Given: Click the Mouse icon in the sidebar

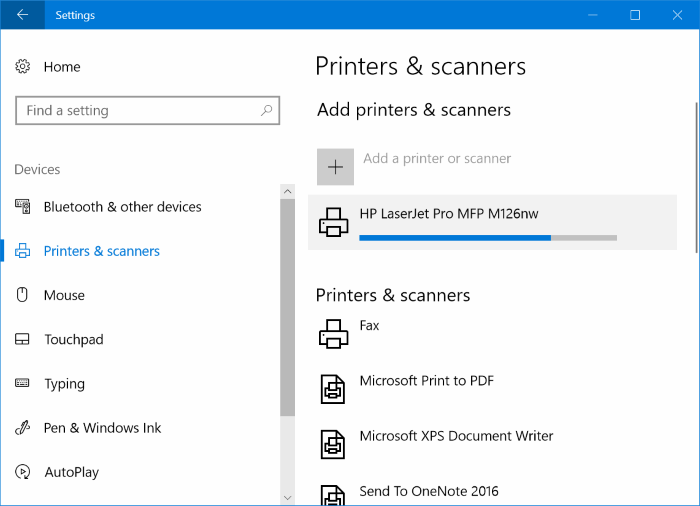Looking at the screenshot, I should [x=22, y=295].
